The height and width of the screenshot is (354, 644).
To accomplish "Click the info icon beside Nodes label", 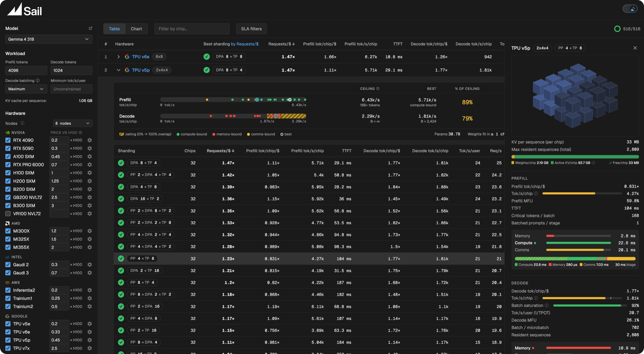I will pos(23,123).
